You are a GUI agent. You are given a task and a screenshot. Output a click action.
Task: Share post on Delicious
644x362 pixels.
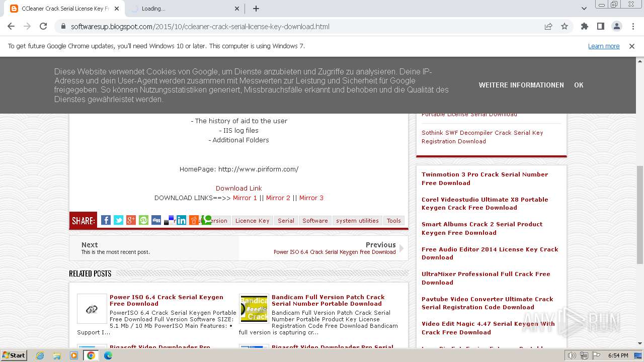click(x=169, y=220)
